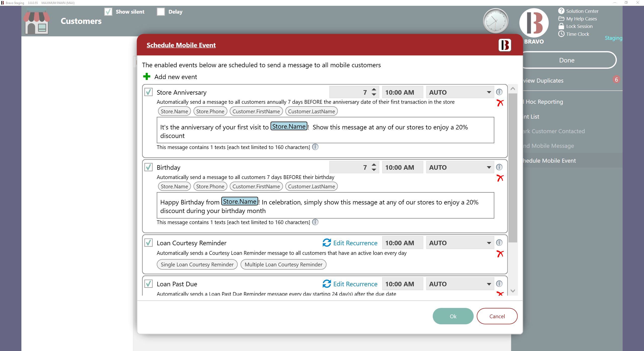Image resolution: width=644 pixels, height=351 pixels.
Task: Click info icon beside Birthday text count
Action: (315, 222)
